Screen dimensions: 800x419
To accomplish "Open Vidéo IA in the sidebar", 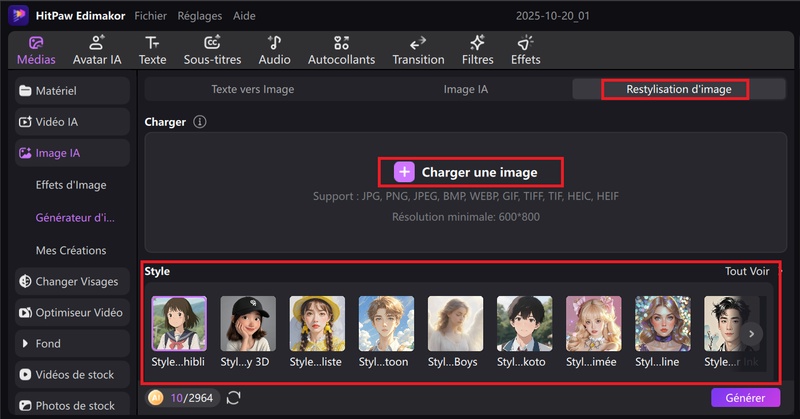I will pos(72,122).
